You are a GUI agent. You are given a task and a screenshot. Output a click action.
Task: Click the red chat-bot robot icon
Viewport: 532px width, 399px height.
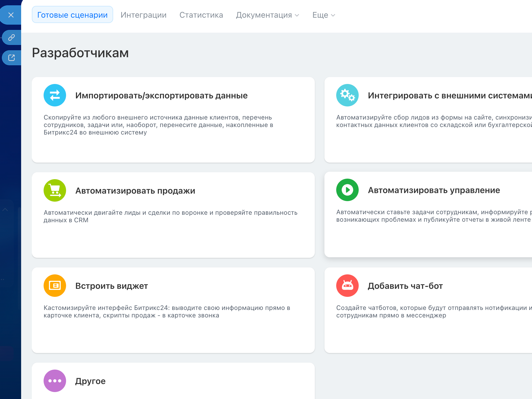[347, 286]
